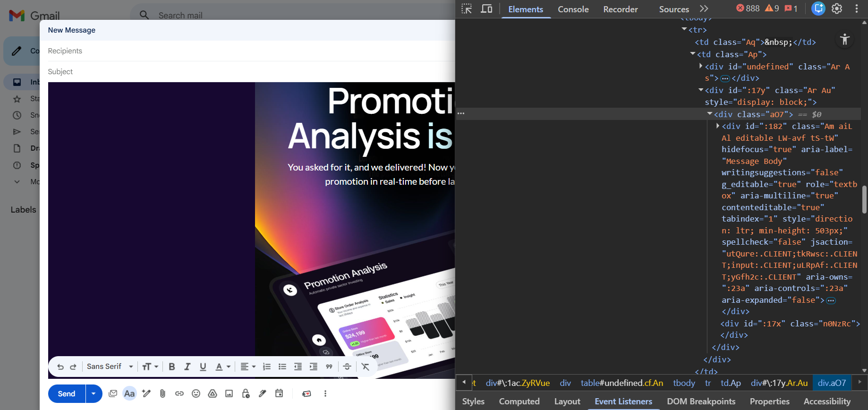Viewport: 868px width, 410px height.
Task: Toggle bold formatting
Action: point(172,367)
